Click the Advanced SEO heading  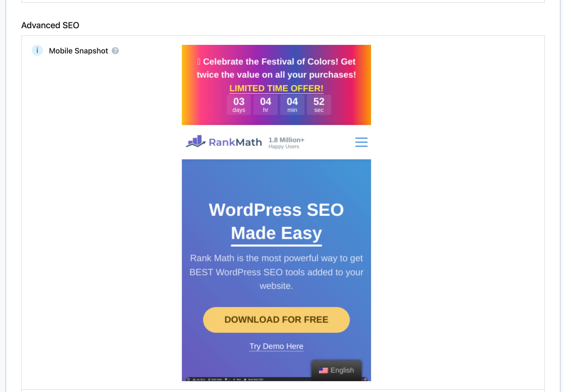[x=50, y=25]
